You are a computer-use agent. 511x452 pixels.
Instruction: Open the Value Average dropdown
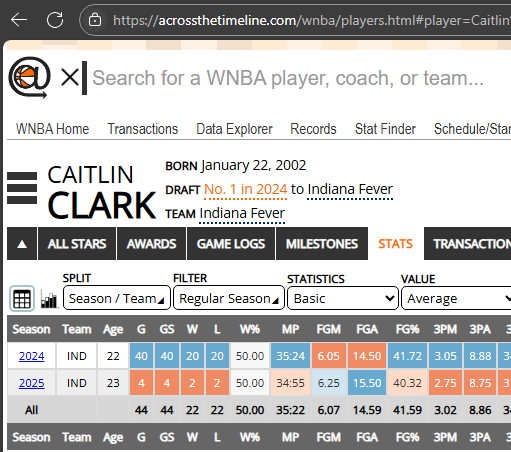coord(456,298)
